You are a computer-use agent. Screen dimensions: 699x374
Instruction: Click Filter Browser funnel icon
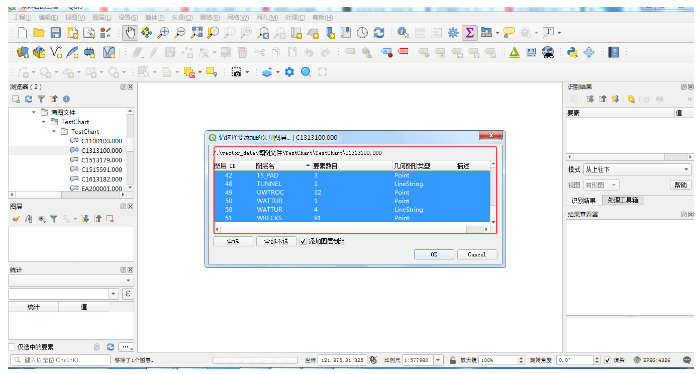pos(41,99)
